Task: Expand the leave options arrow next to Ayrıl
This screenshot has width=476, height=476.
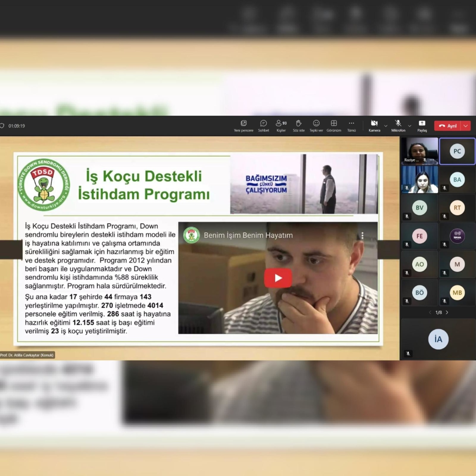Action: pos(466,126)
